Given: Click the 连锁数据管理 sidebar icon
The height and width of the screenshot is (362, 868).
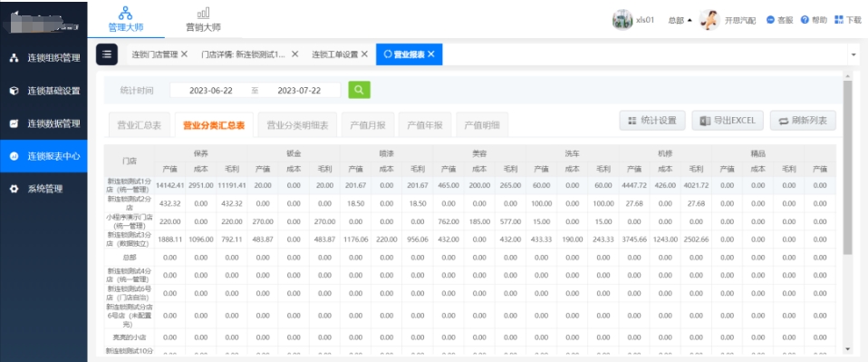Looking at the screenshot, I should coord(14,123).
